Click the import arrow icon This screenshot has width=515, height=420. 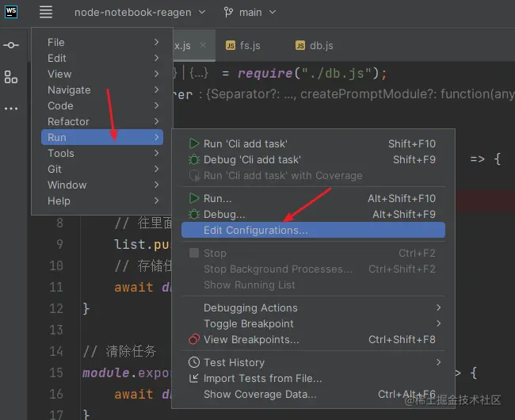pos(194,378)
